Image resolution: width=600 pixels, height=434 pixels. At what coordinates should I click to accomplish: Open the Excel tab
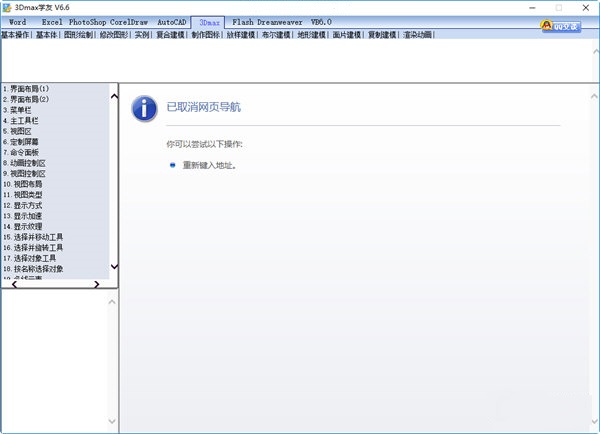[x=51, y=21]
